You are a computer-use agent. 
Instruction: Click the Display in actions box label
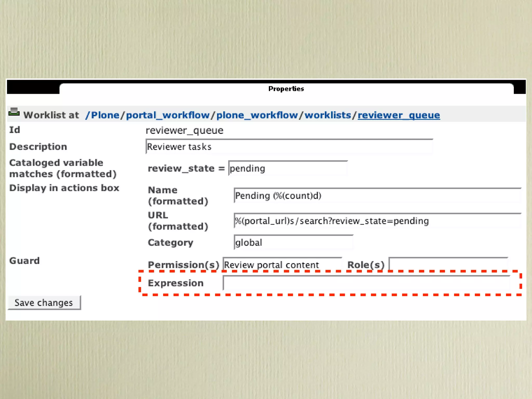(x=64, y=188)
